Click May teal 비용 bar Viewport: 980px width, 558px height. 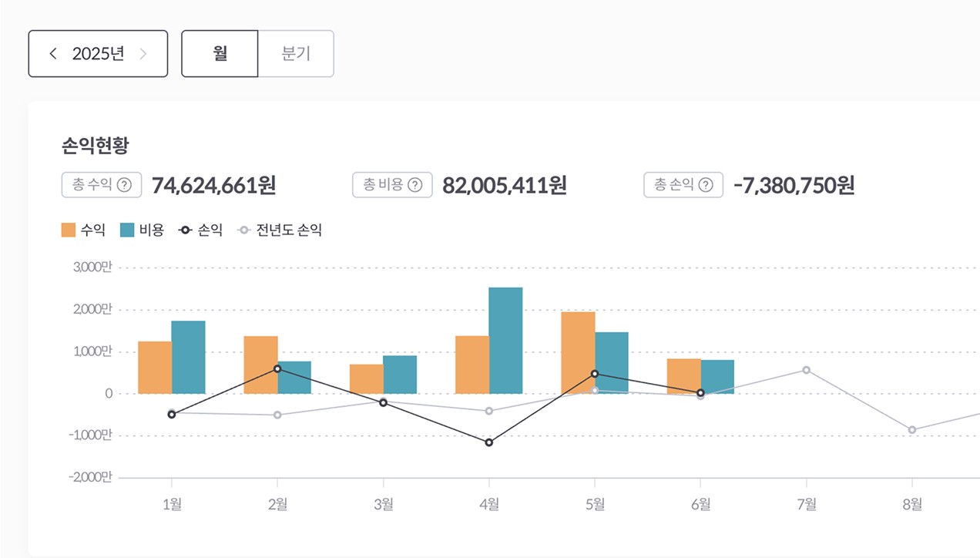point(612,363)
